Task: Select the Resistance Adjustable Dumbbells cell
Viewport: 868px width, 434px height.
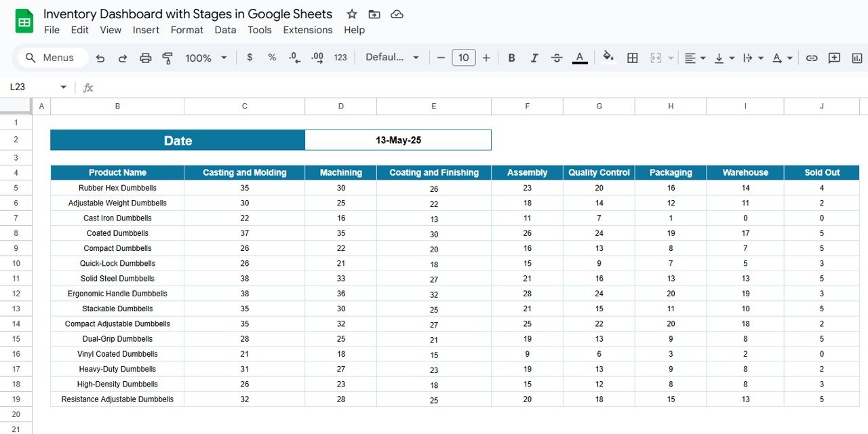Action: click(x=117, y=399)
